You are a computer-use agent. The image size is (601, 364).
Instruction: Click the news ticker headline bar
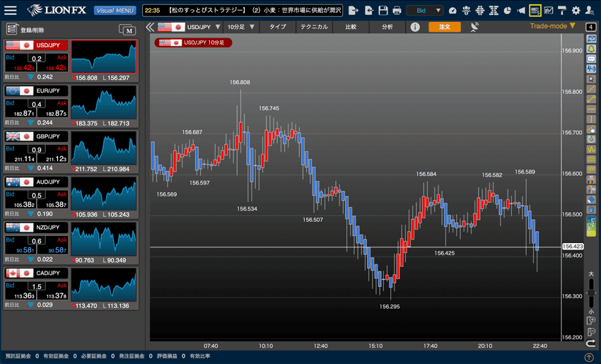pyautogui.click(x=243, y=11)
